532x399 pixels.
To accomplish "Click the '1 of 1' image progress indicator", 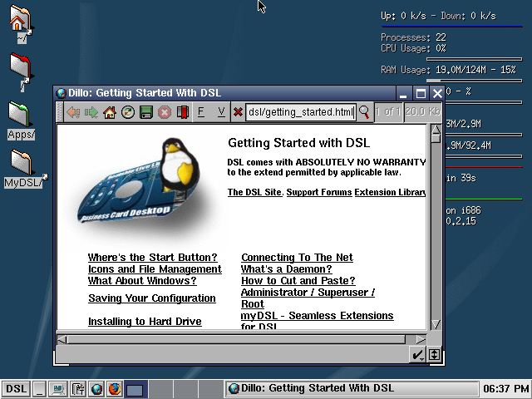I will [x=388, y=111].
